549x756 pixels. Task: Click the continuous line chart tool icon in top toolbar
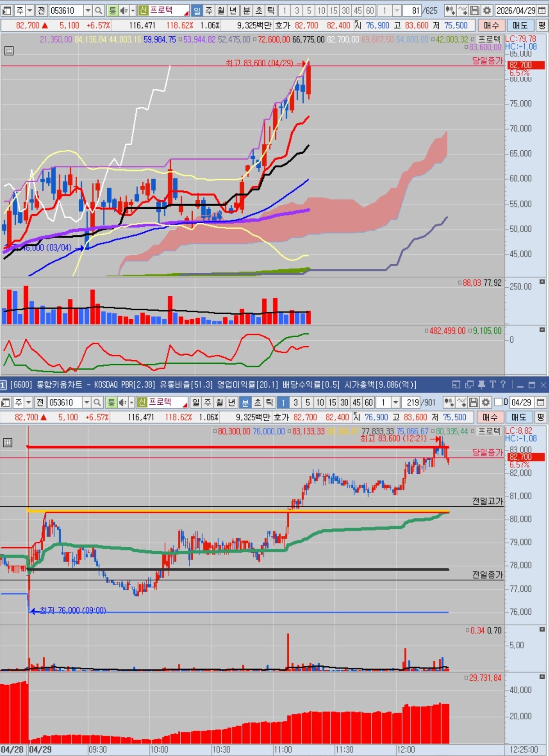463,10
